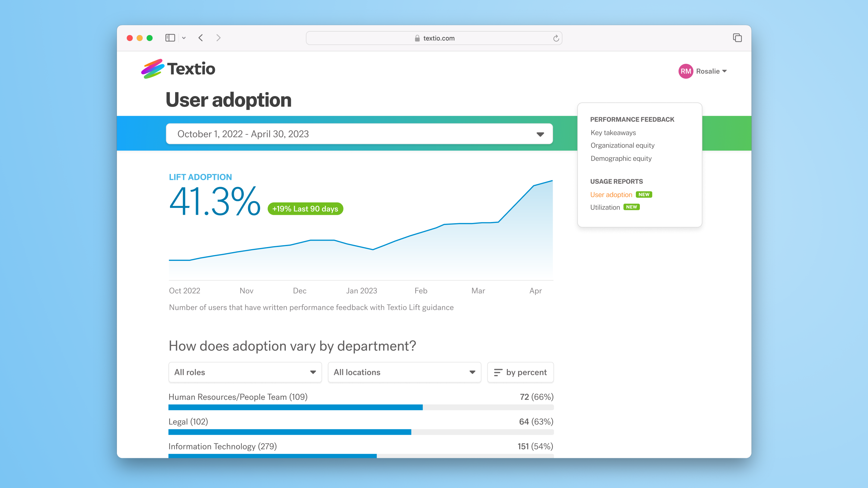Maximize the window with green button
Viewport: 868px width, 488px height.
pos(149,38)
